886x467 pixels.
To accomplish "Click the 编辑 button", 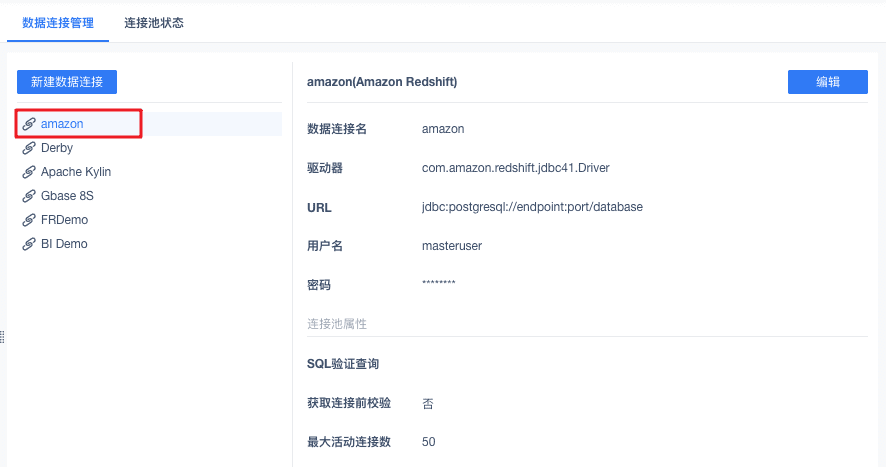I will [828, 82].
